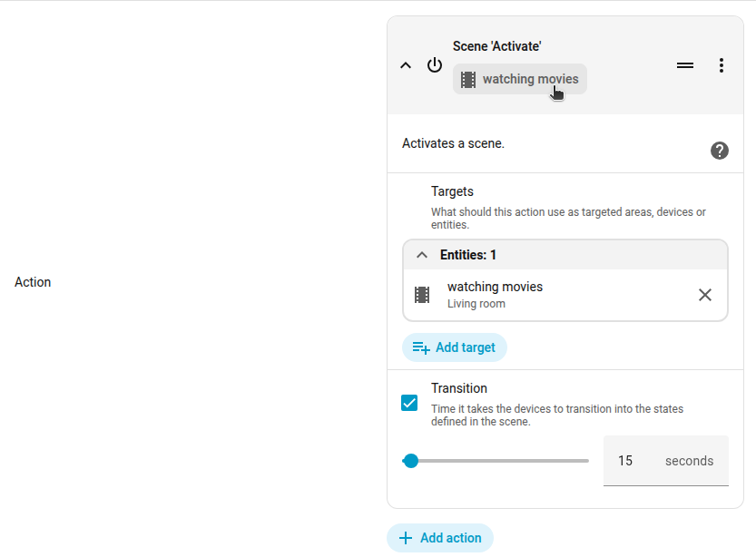Click the duration field showing 15

click(x=624, y=461)
